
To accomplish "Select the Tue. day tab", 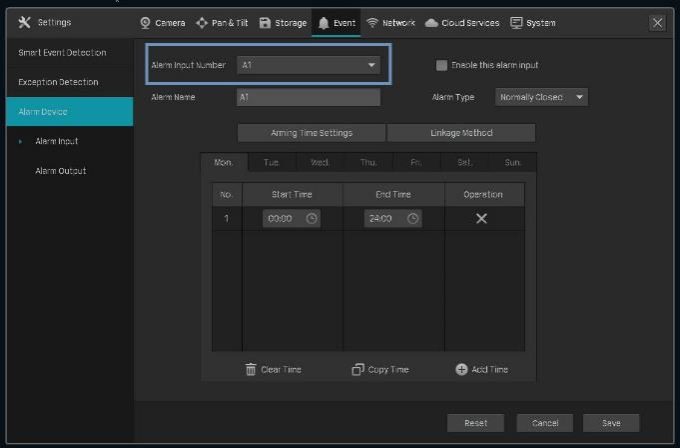I will [x=271, y=162].
